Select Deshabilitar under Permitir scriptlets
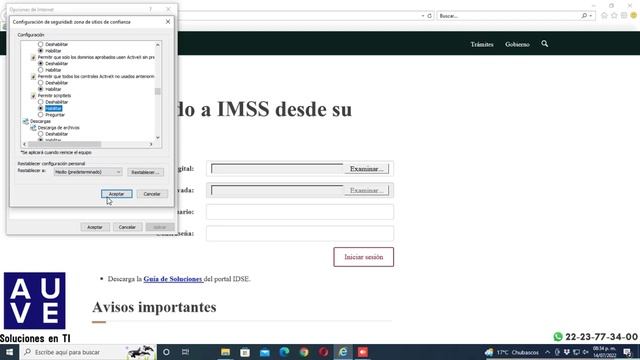The height and width of the screenshot is (360, 640). pos(40,102)
